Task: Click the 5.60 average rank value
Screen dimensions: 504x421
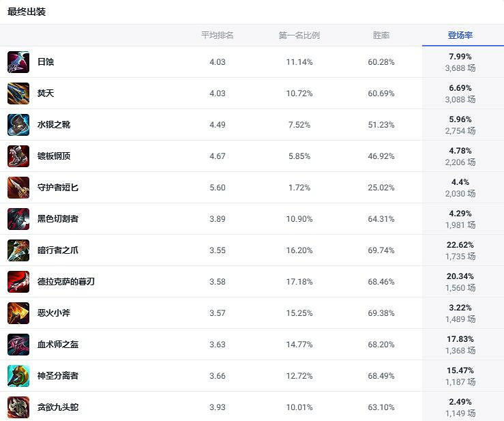Action: click(x=218, y=188)
